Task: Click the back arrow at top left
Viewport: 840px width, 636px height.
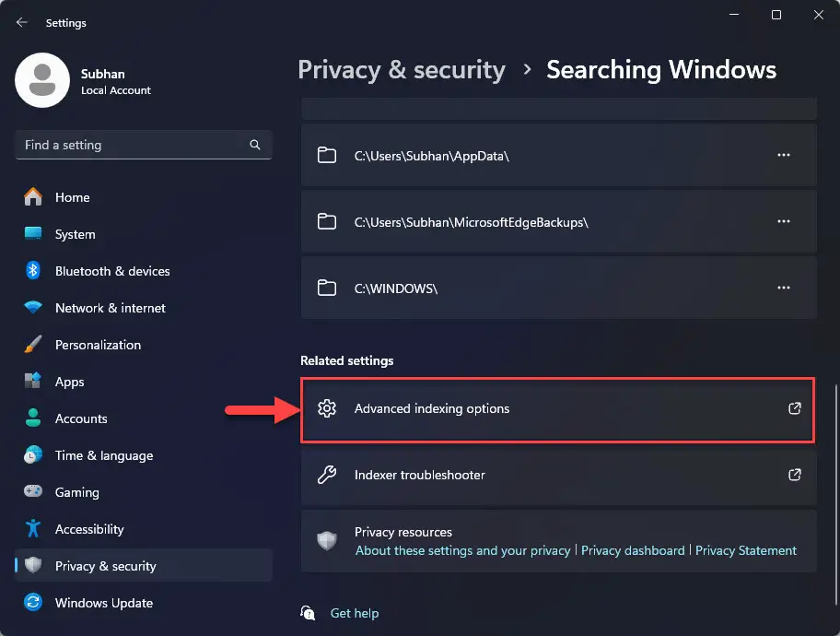Action: 20,22
